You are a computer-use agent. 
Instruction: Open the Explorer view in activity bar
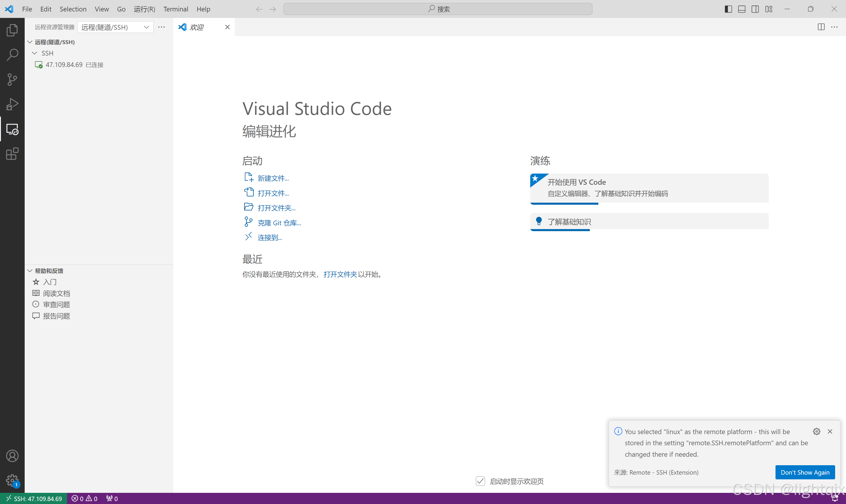tap(12, 30)
